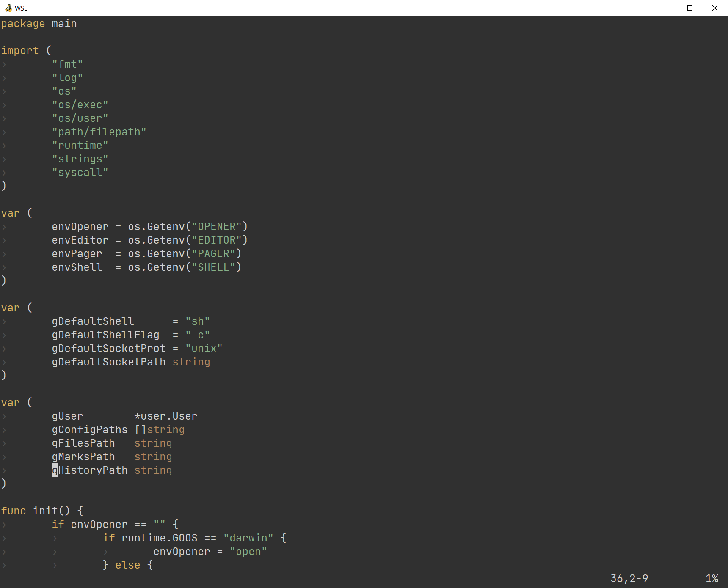Click the "path/filepath" import string
Image resolution: width=728 pixels, height=588 pixels.
[x=99, y=132]
